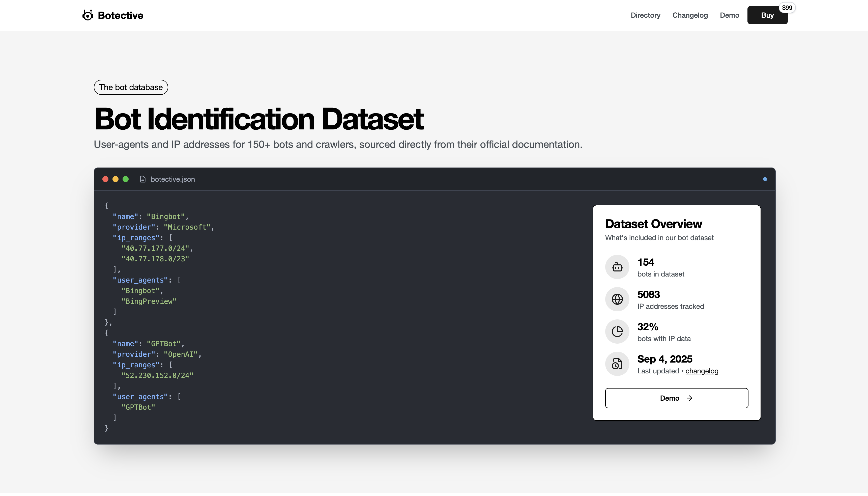Select the botective.json file tab label
Screen dimensions: 868x496
173,179
